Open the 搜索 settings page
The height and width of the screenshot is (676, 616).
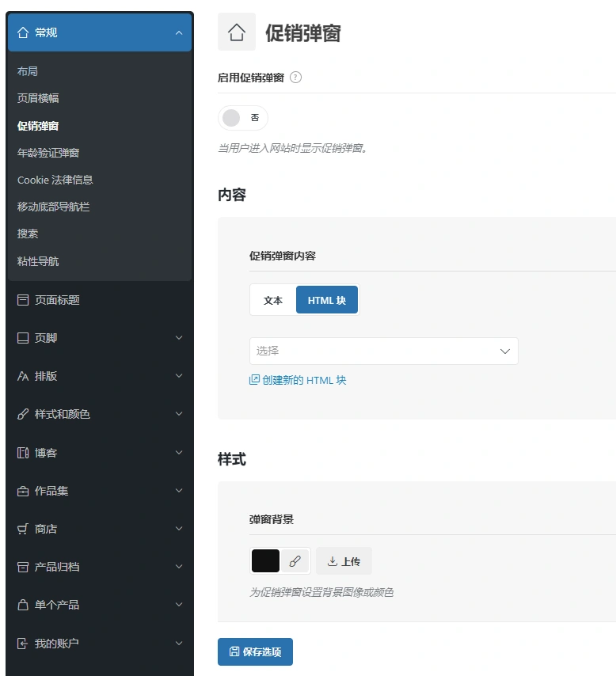click(28, 234)
